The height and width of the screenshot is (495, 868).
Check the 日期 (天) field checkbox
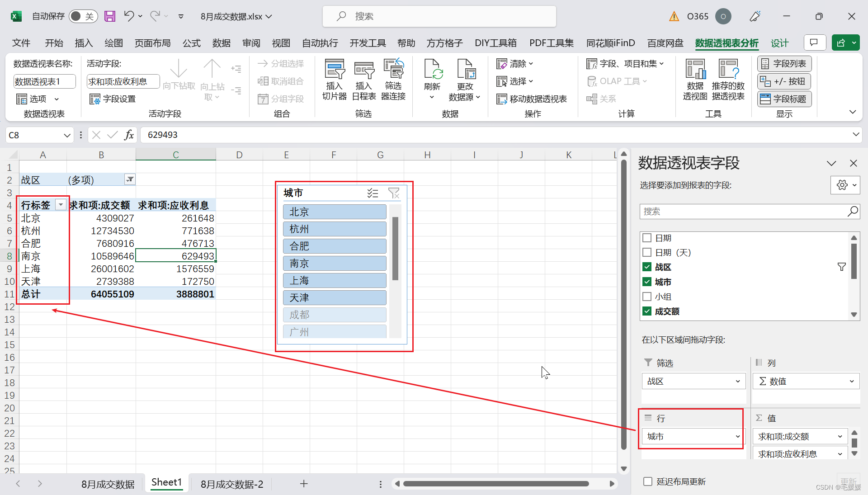pos(647,252)
